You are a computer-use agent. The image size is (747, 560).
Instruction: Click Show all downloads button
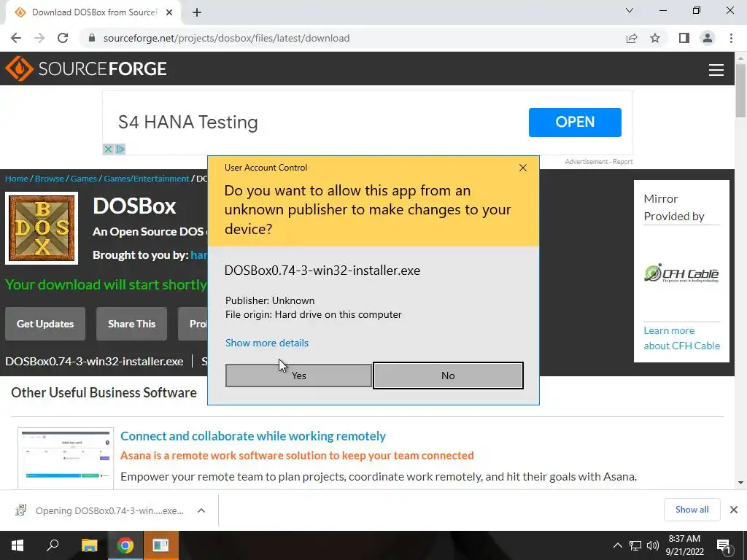click(692, 510)
